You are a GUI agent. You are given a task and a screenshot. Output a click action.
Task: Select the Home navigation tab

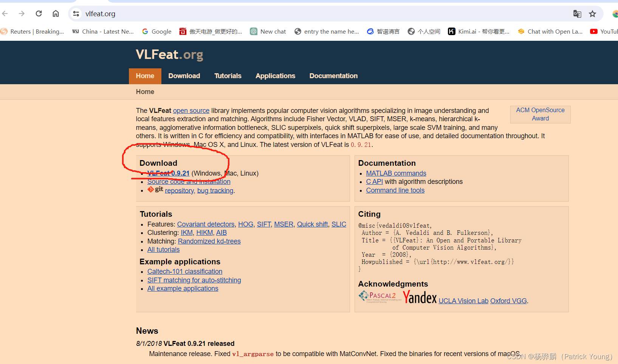click(145, 76)
